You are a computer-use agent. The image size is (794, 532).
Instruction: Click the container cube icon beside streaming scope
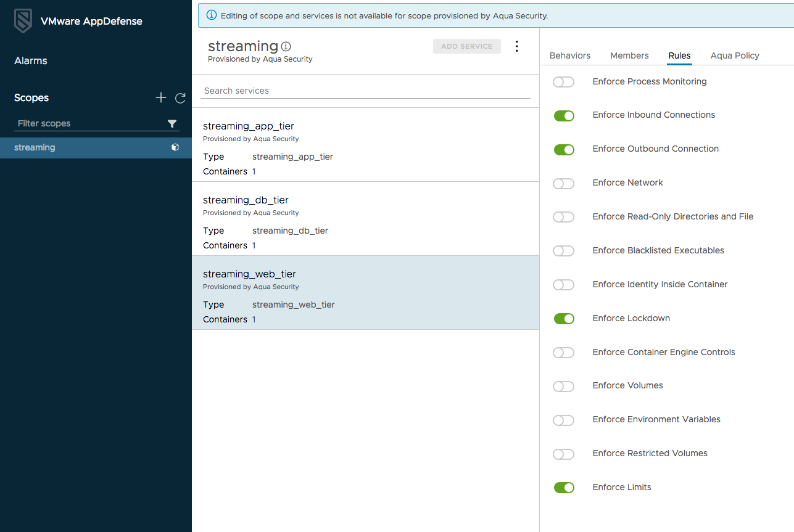point(175,147)
